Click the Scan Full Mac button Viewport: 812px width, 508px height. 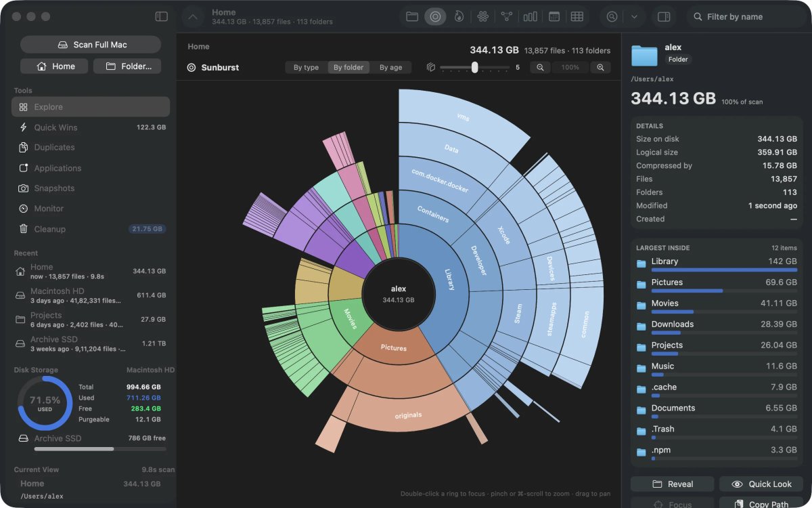pos(91,45)
